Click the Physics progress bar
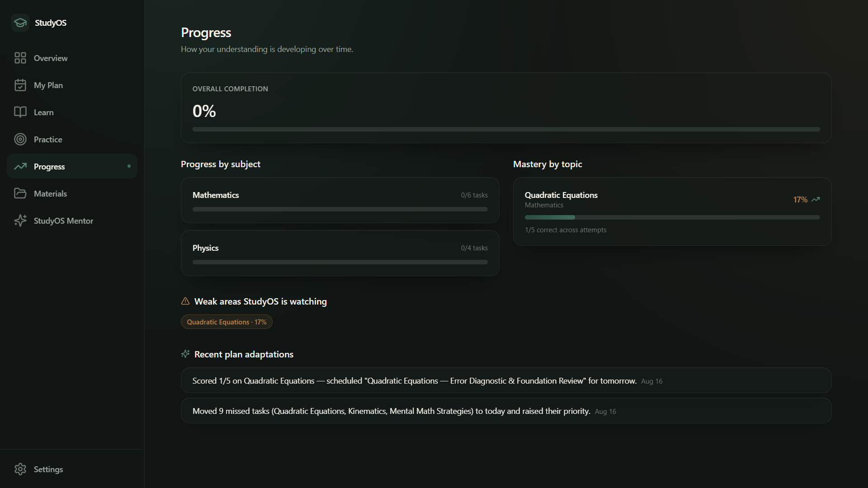868x488 pixels. pyautogui.click(x=340, y=262)
